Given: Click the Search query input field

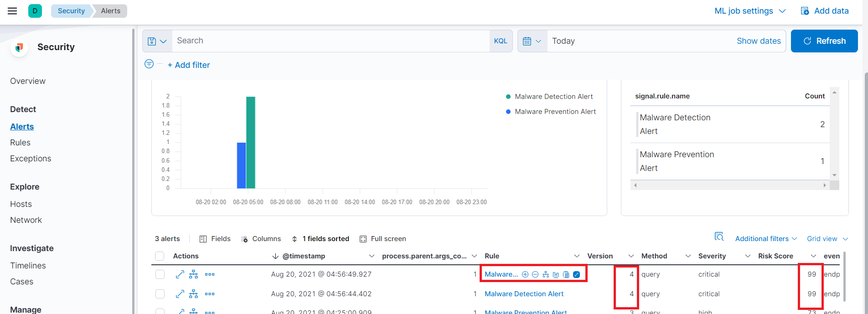Looking at the screenshot, I should pyautogui.click(x=331, y=41).
